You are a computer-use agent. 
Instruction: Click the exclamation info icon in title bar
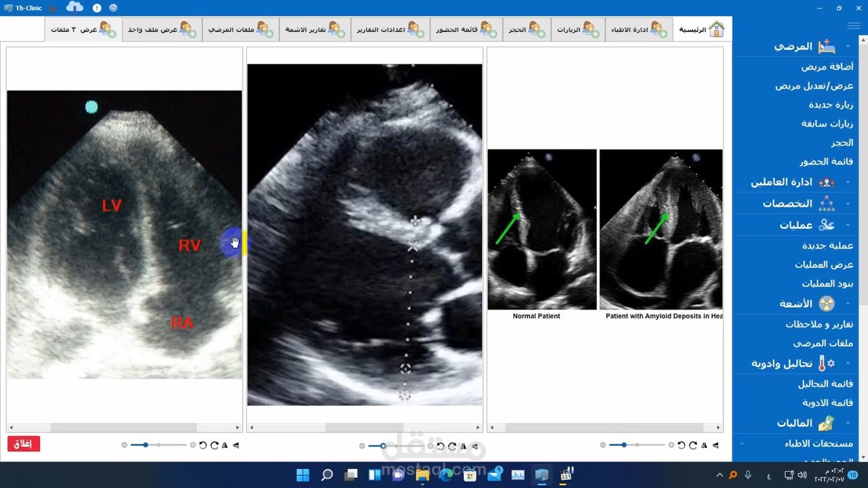[x=97, y=8]
